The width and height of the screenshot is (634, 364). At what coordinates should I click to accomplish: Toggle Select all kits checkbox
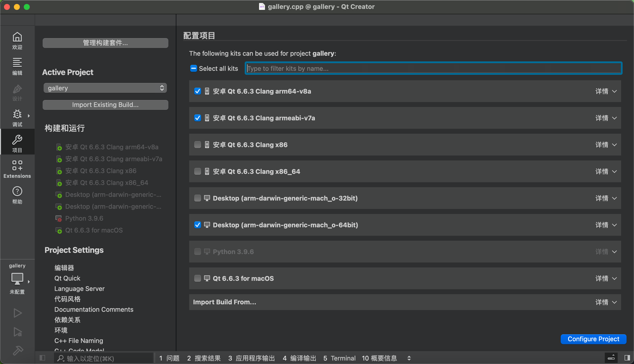click(x=193, y=69)
